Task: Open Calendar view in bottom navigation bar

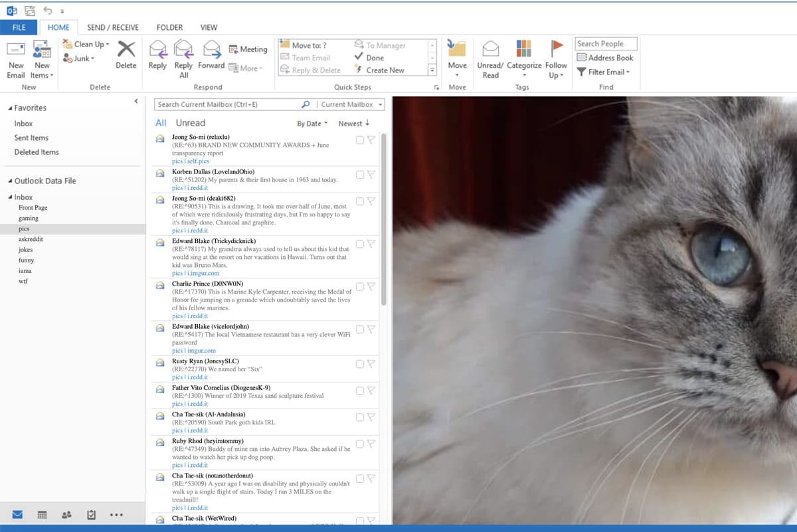Action: [42, 515]
